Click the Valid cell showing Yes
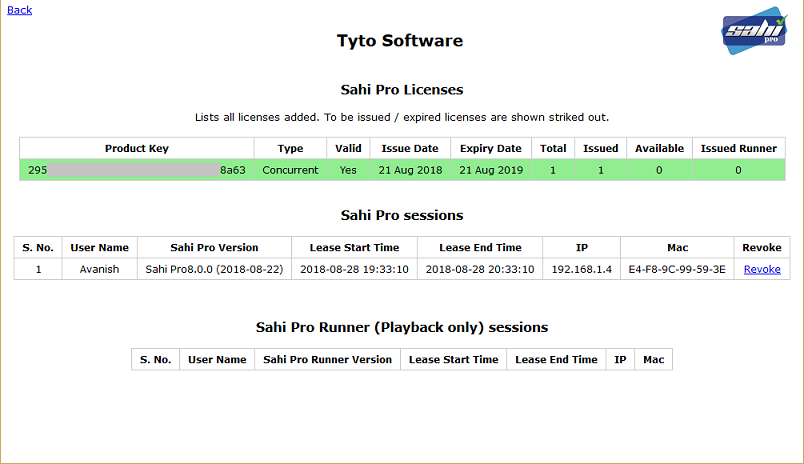The width and height of the screenshot is (804, 464). click(348, 170)
